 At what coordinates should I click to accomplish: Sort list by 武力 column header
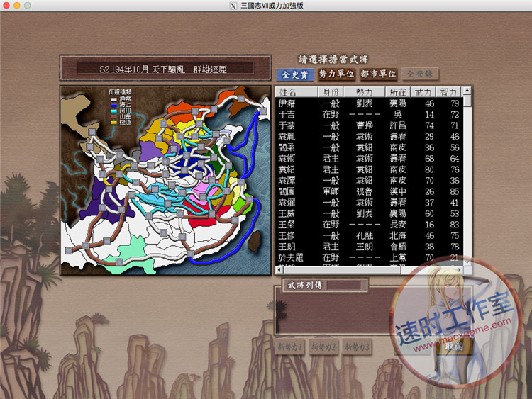pos(423,92)
